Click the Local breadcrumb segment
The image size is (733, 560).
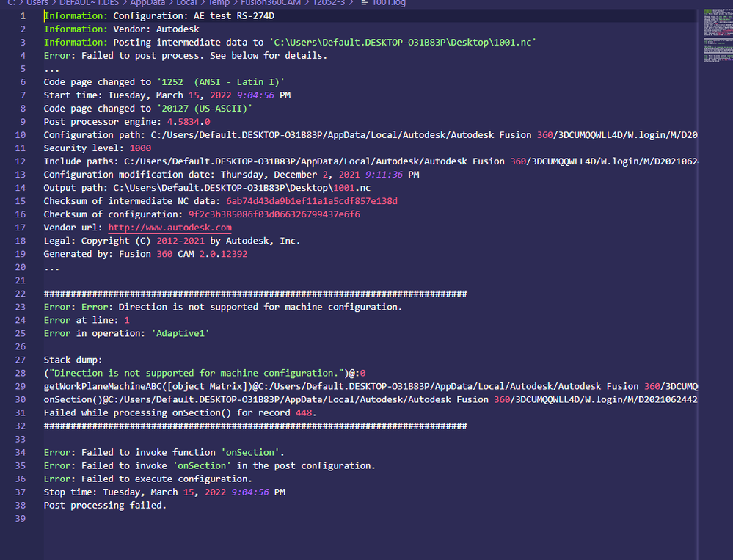click(186, 3)
